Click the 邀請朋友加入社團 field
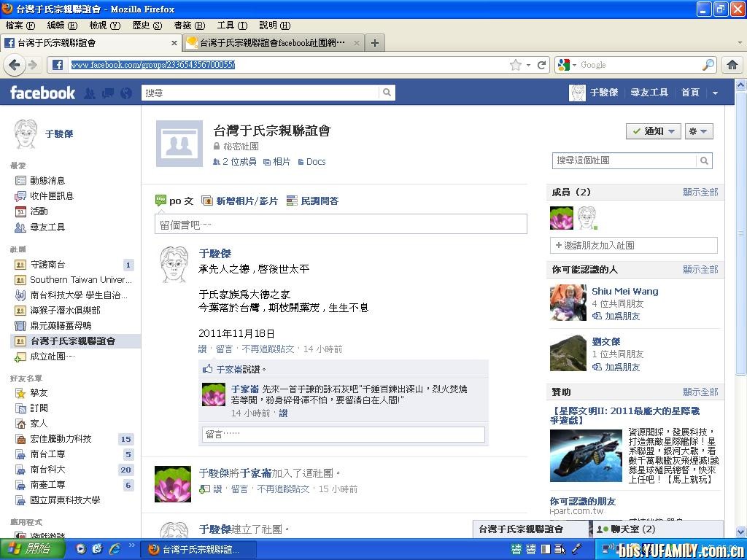This screenshot has width=747, height=560. point(633,246)
